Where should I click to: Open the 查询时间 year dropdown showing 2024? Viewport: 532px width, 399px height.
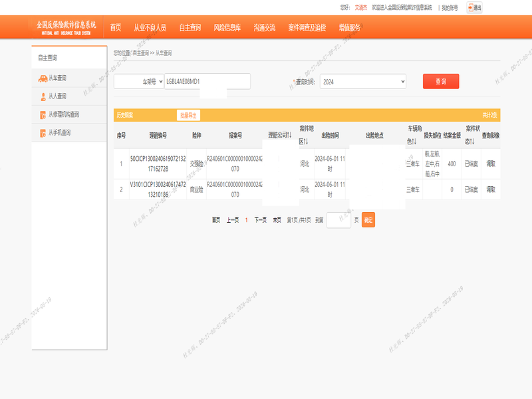coord(362,81)
